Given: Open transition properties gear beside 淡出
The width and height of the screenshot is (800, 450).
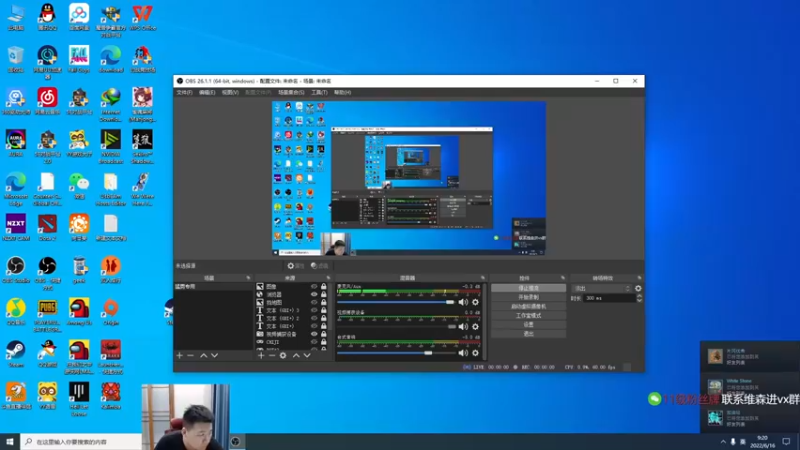Looking at the screenshot, I should [x=638, y=288].
